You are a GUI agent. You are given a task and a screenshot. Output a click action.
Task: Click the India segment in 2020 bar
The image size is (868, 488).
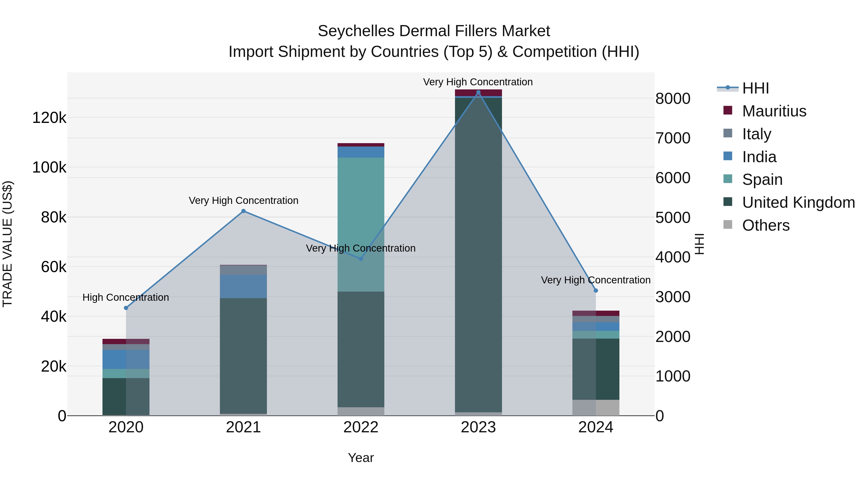tap(126, 359)
